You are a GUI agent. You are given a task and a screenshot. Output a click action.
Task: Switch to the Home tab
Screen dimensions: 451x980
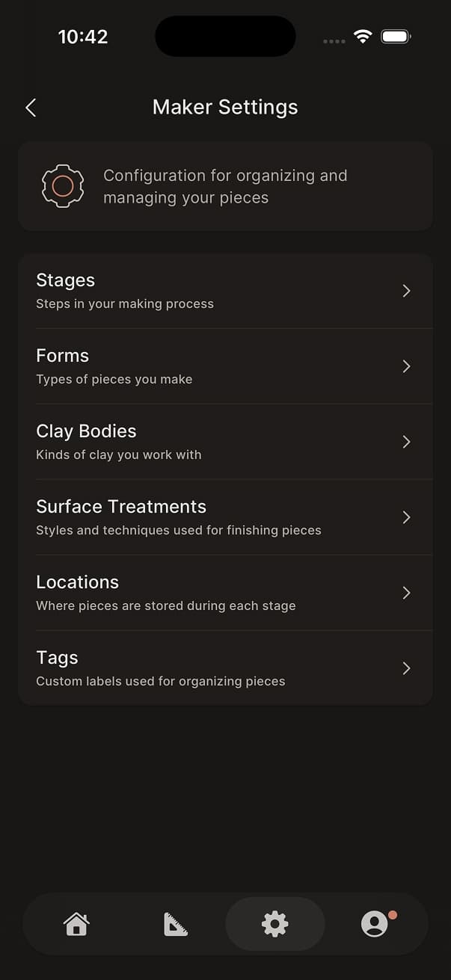tap(76, 924)
